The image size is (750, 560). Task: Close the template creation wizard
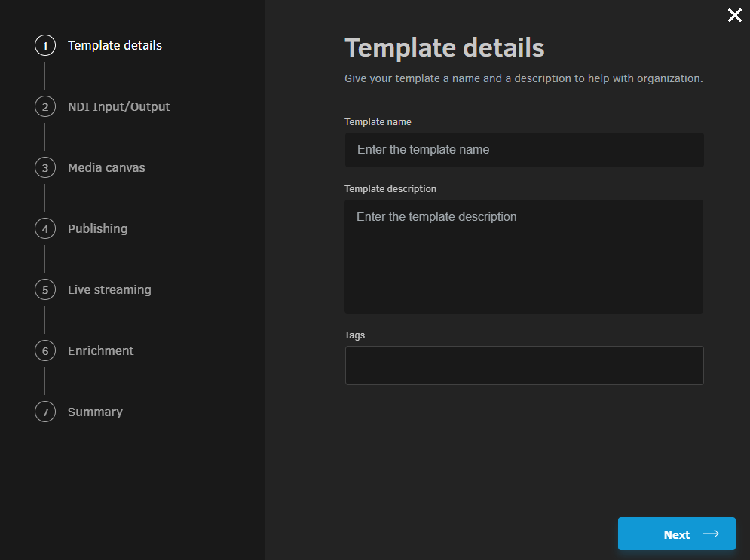pyautogui.click(x=735, y=15)
